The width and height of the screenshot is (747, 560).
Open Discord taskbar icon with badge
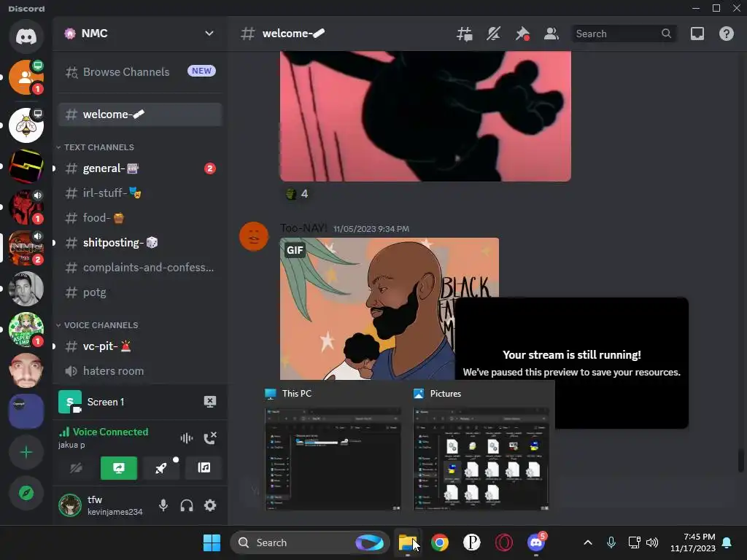[536, 542]
